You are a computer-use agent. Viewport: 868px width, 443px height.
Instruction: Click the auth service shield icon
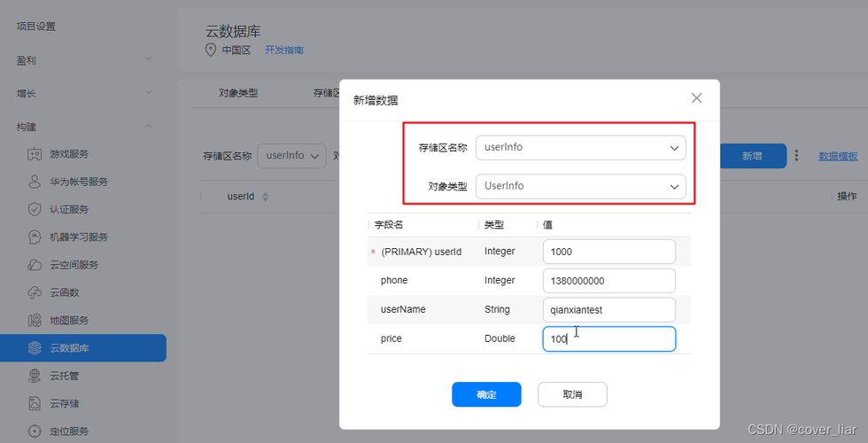[35, 209]
